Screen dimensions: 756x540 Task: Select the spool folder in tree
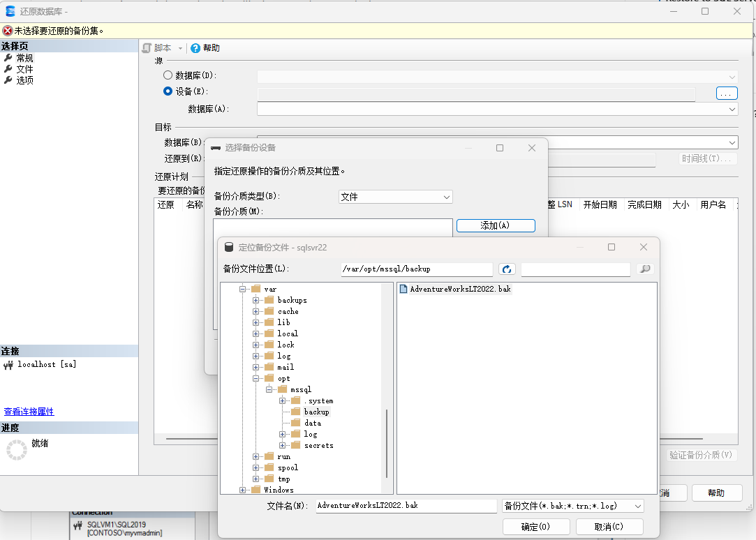tap(288, 467)
